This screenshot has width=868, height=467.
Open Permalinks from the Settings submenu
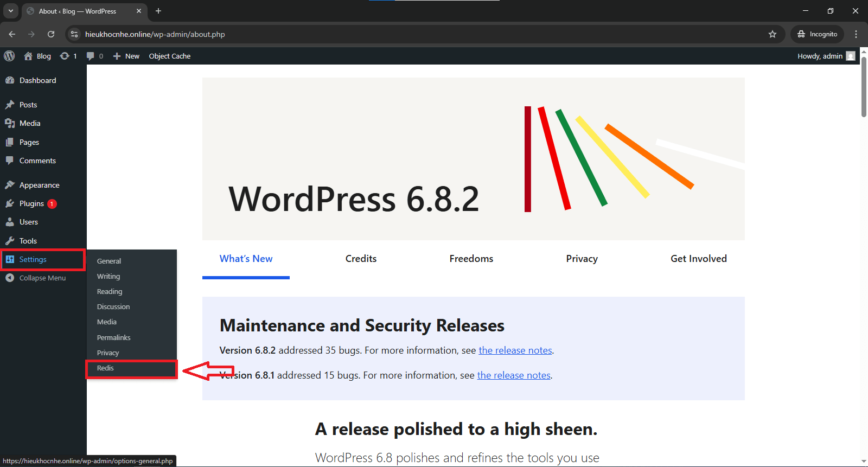coord(113,337)
